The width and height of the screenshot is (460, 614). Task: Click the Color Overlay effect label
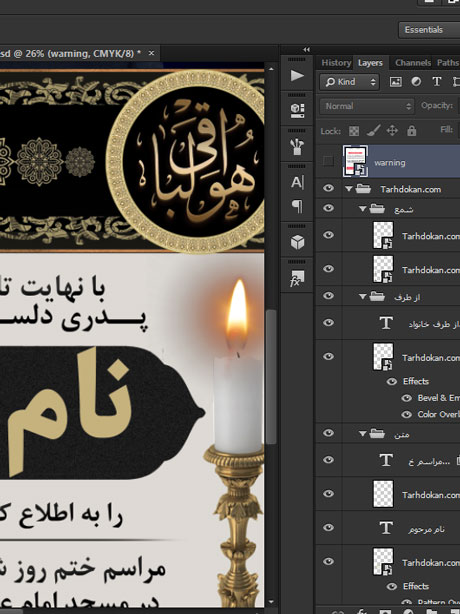(x=438, y=414)
